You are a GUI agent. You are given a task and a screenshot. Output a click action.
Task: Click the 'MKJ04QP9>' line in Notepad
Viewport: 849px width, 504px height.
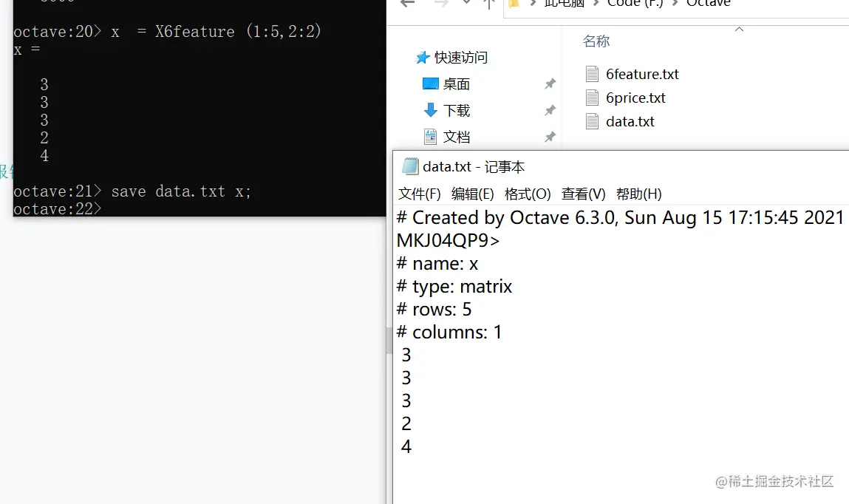pyautogui.click(x=448, y=240)
